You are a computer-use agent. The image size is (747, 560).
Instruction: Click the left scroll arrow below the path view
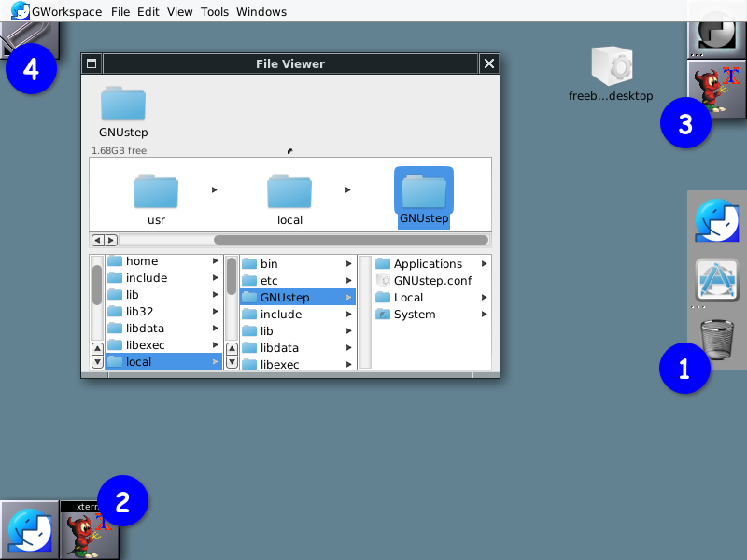[97, 240]
